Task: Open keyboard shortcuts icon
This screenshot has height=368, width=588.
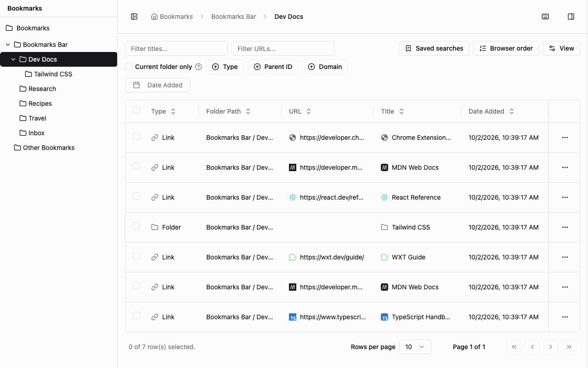Action: pos(545,17)
